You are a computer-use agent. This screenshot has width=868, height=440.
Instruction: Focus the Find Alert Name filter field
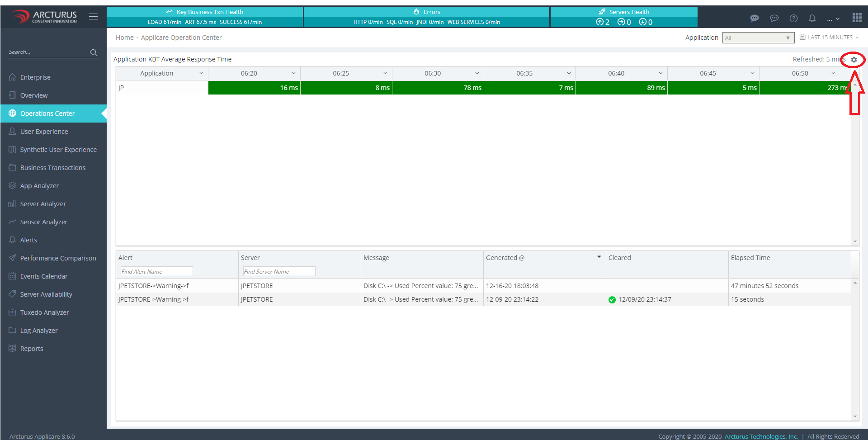point(156,271)
